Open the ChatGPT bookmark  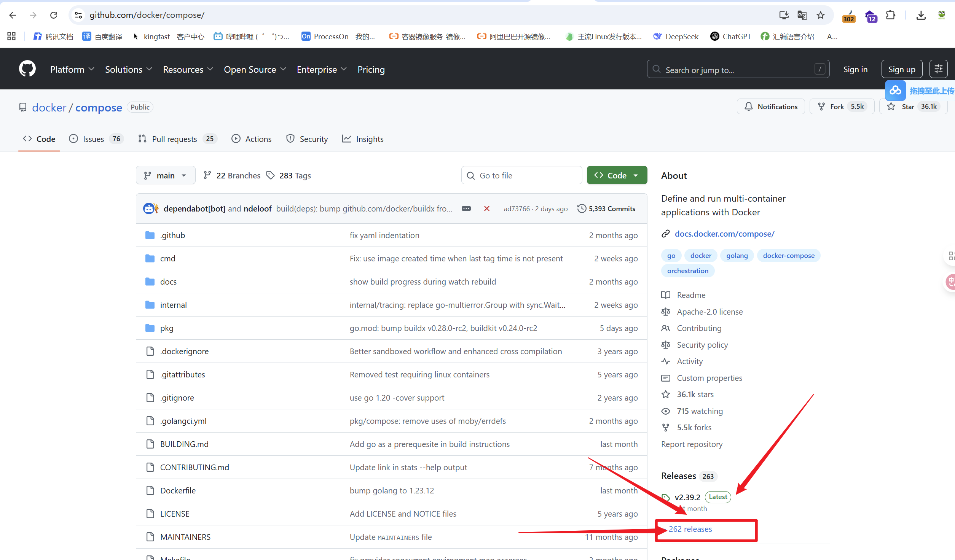pos(731,37)
